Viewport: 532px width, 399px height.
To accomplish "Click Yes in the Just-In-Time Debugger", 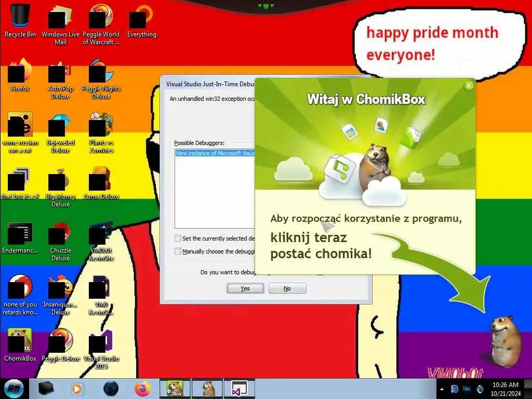I will 245,288.
